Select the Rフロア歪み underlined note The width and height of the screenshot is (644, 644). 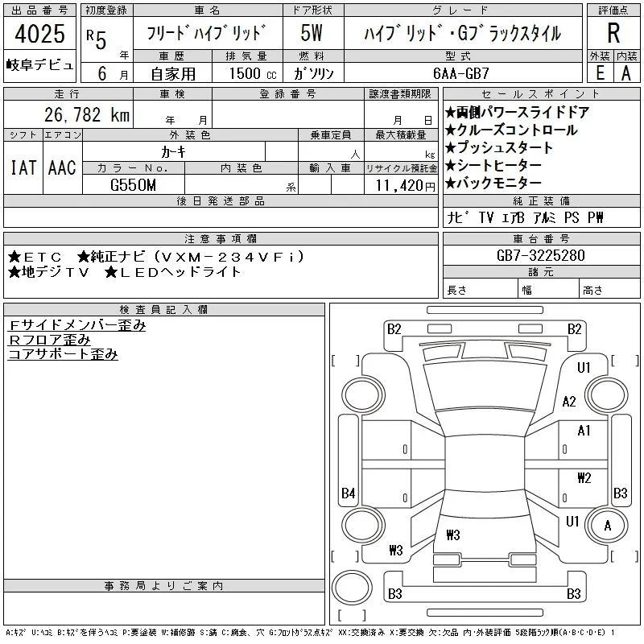(49, 340)
